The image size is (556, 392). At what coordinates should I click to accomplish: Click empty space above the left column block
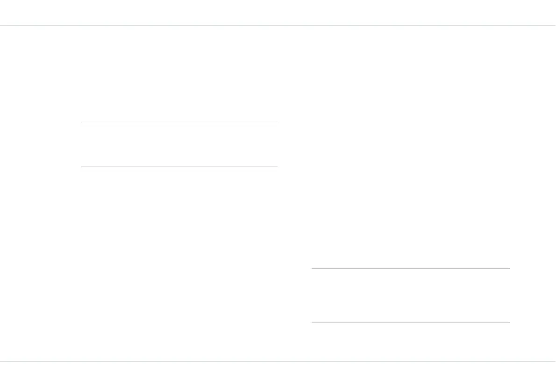(x=179, y=74)
